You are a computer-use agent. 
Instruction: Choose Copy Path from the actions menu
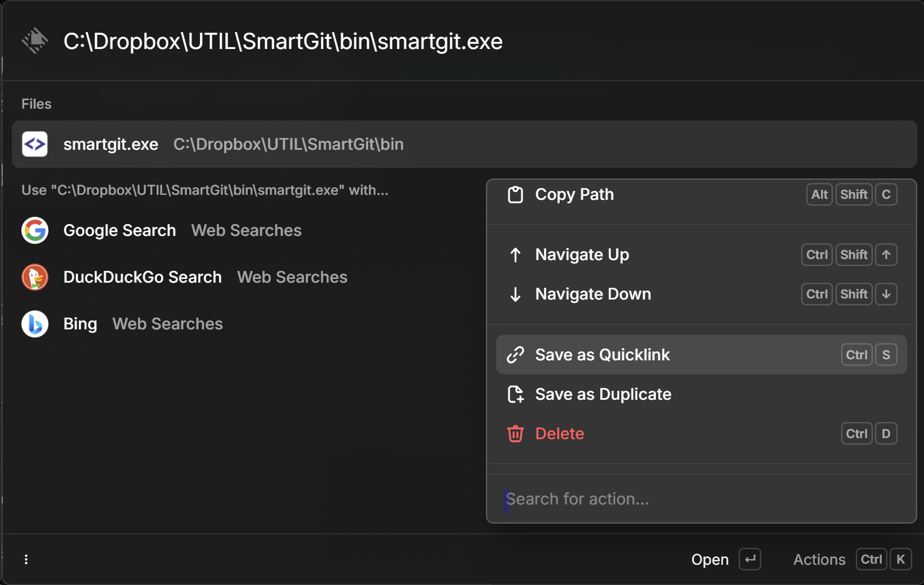[702, 195]
